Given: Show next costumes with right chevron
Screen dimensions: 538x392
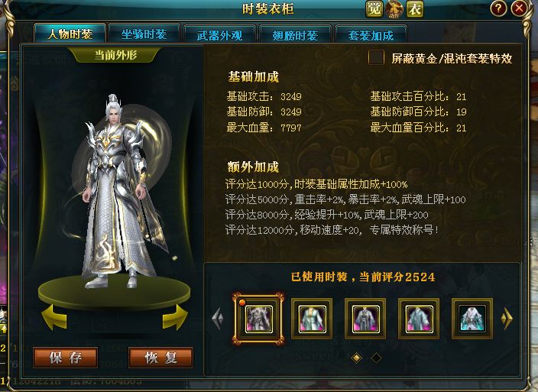Looking at the screenshot, I should pyautogui.click(x=507, y=319).
